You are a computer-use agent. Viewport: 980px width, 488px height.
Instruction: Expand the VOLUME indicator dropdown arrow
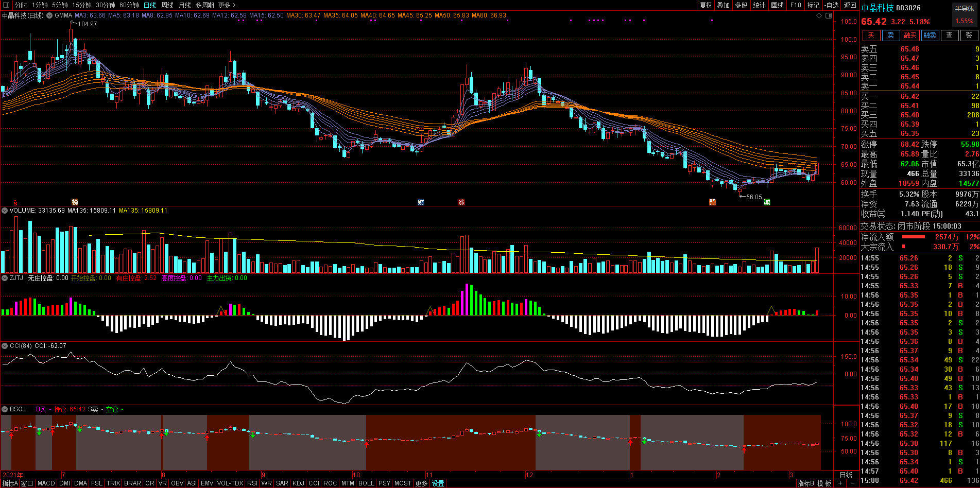click(x=5, y=211)
